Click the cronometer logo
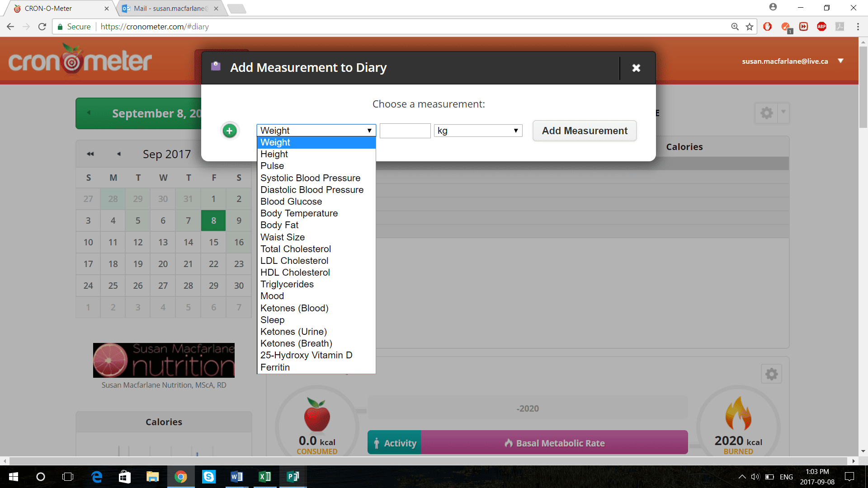868x488 pixels. click(80, 59)
